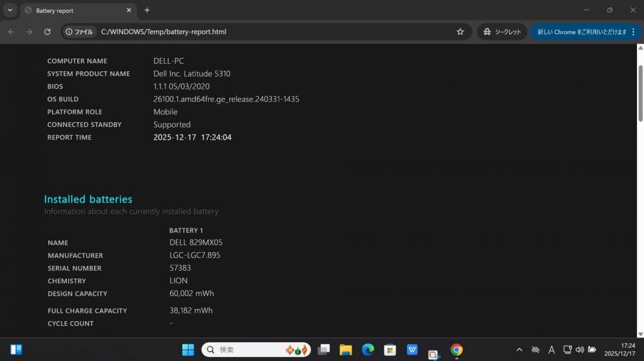Click the serial number 57383 value
644x361 pixels.
[180, 268]
